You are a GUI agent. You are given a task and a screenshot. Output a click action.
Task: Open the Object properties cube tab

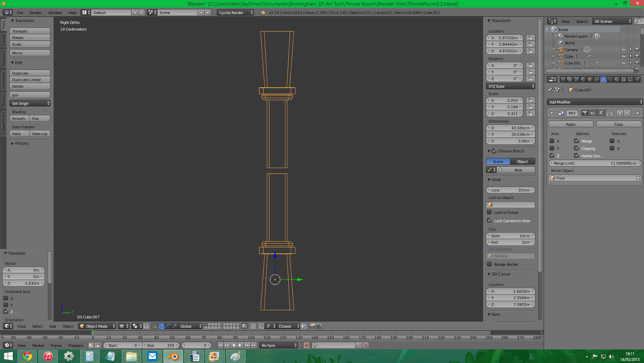590,80
